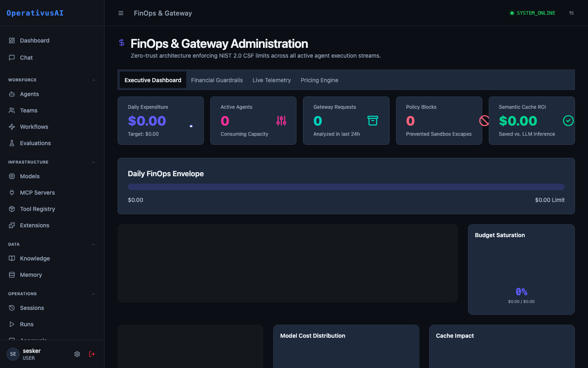Open the Sessions sidebar link
This screenshot has height=368, width=588.
coord(52,308)
